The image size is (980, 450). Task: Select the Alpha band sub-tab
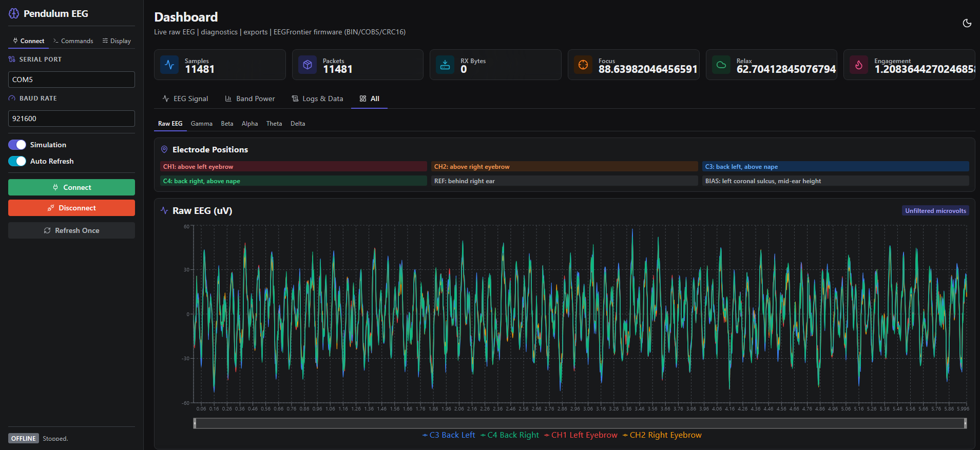tap(249, 124)
